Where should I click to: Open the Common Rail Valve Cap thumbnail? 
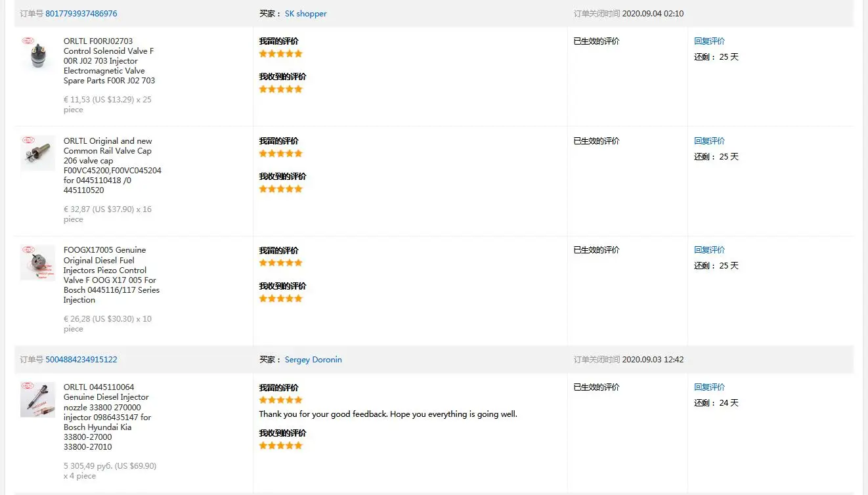tap(37, 153)
